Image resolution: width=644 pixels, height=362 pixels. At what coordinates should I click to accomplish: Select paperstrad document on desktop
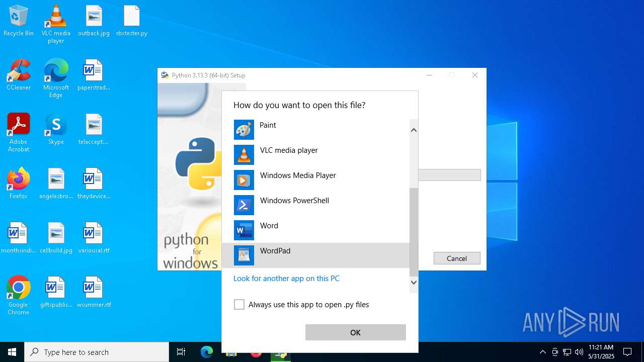pos(94,75)
